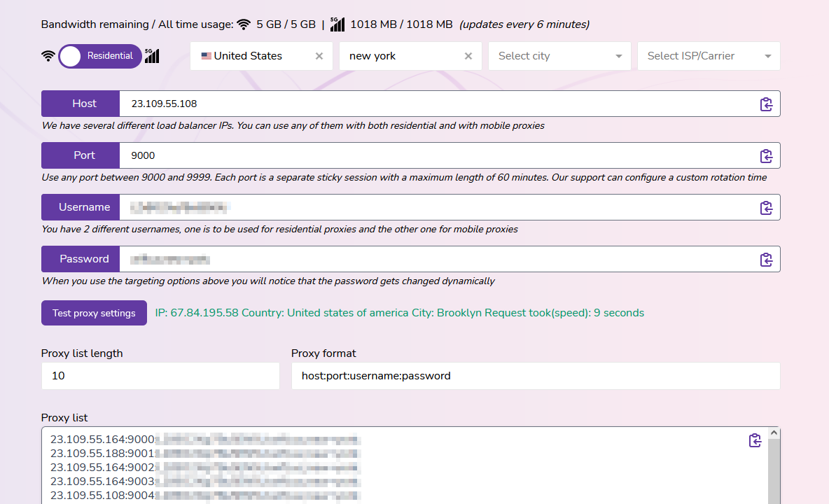
Task: Click the proxy list scrollbar up arrow
Action: pos(774,433)
